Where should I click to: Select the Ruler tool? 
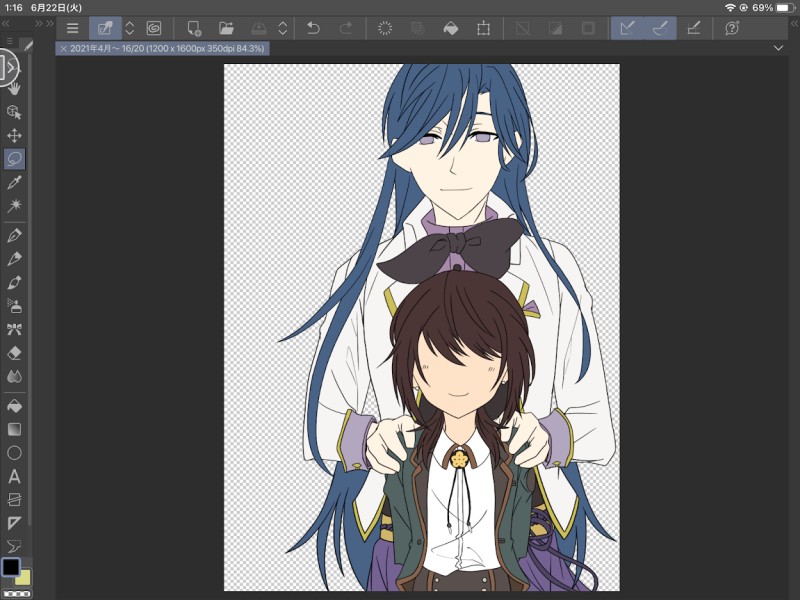(x=14, y=523)
